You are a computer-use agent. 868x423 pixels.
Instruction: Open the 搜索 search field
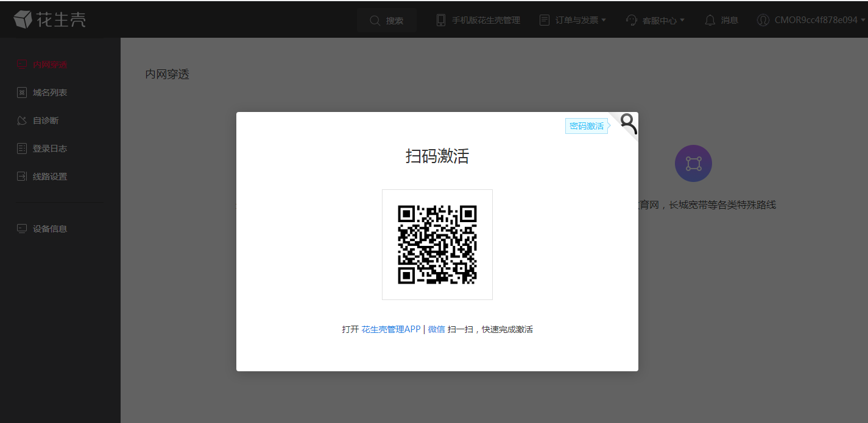point(387,20)
